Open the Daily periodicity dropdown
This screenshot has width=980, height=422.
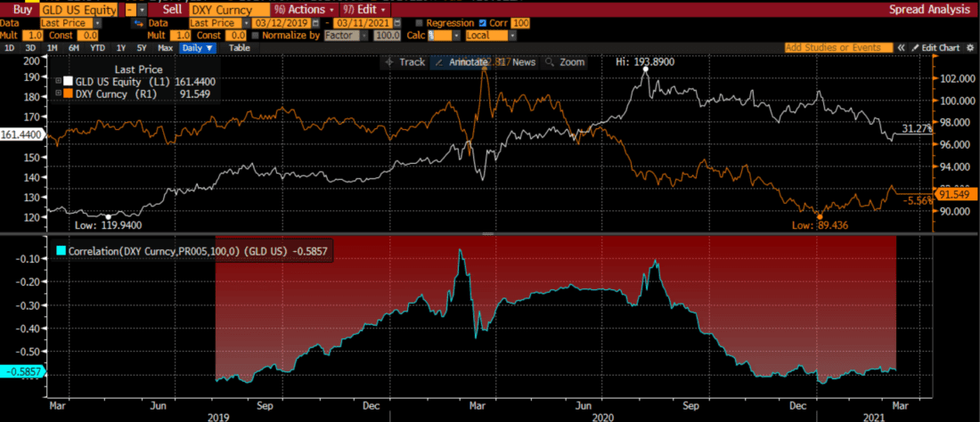click(x=198, y=47)
